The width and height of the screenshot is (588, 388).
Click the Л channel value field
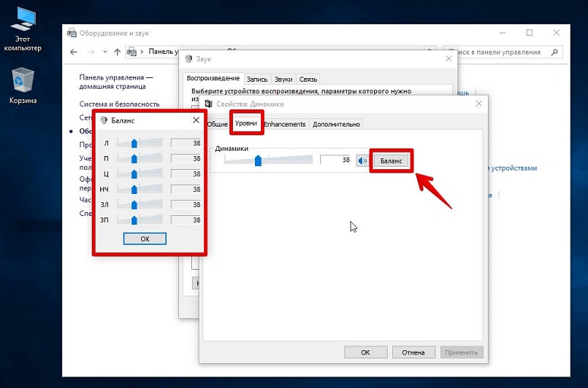pos(187,143)
